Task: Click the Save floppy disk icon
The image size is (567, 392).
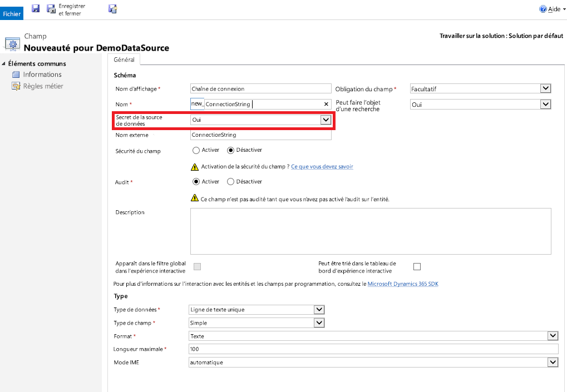Action: pos(36,8)
